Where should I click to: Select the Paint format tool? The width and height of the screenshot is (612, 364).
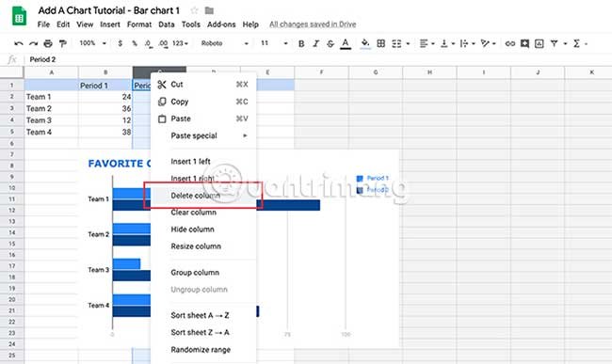tap(62, 43)
